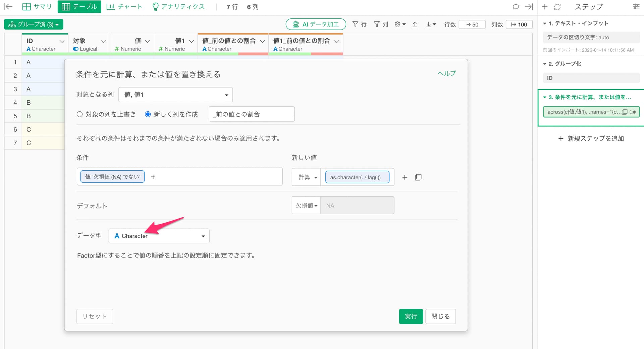This screenshot has height=349, width=644.
Task: Open the データ型 Character dropdown
Action: coord(159,236)
